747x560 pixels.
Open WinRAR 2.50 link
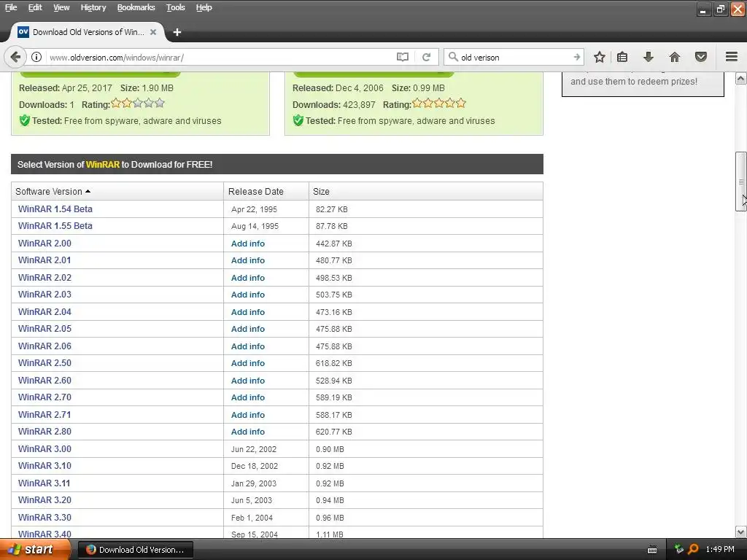click(x=44, y=363)
